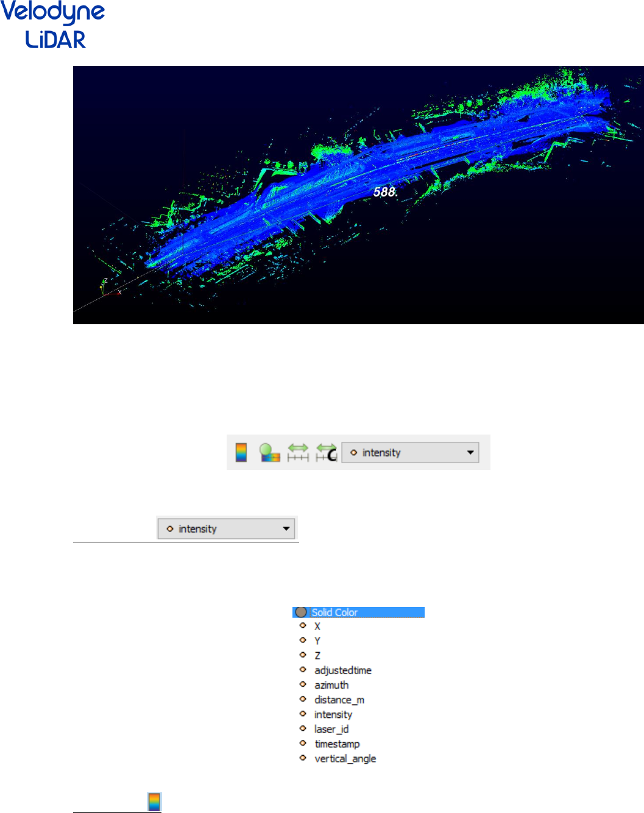Select azimuth in the list
644x813 pixels.
pos(331,685)
